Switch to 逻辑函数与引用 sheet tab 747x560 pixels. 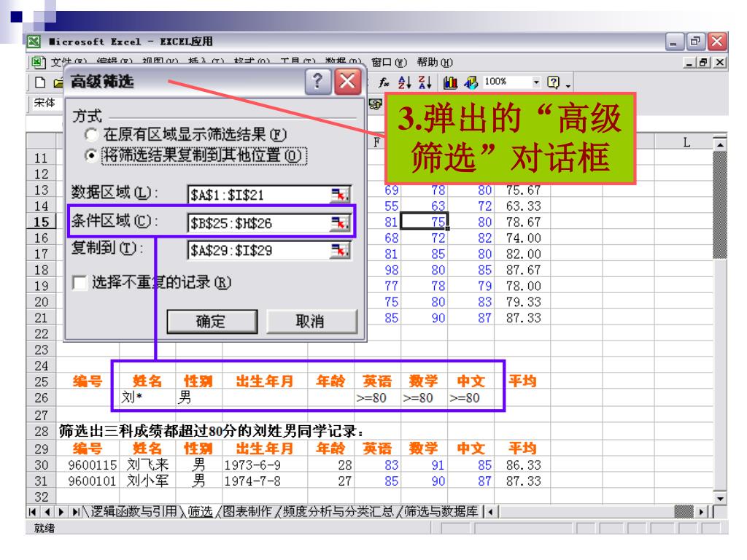pyautogui.click(x=134, y=512)
